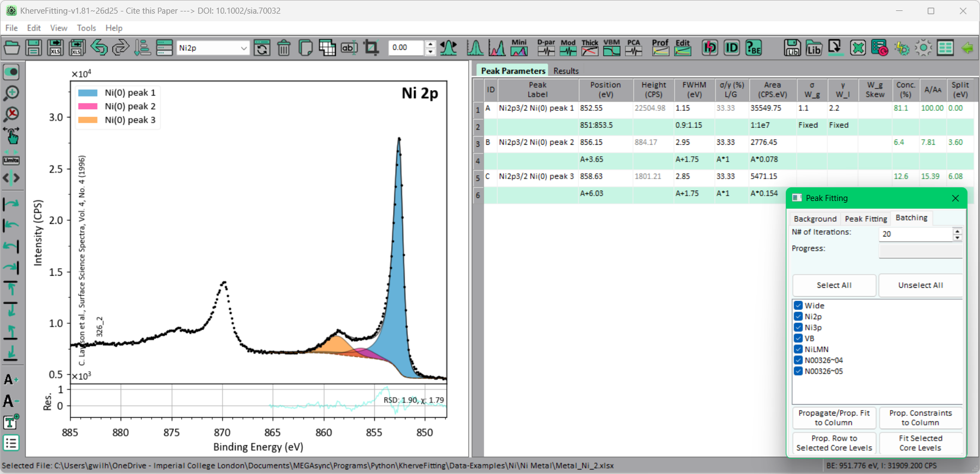The width and height of the screenshot is (980, 474).
Task: Uncheck the N00326~04 checkbox
Action: [798, 360]
